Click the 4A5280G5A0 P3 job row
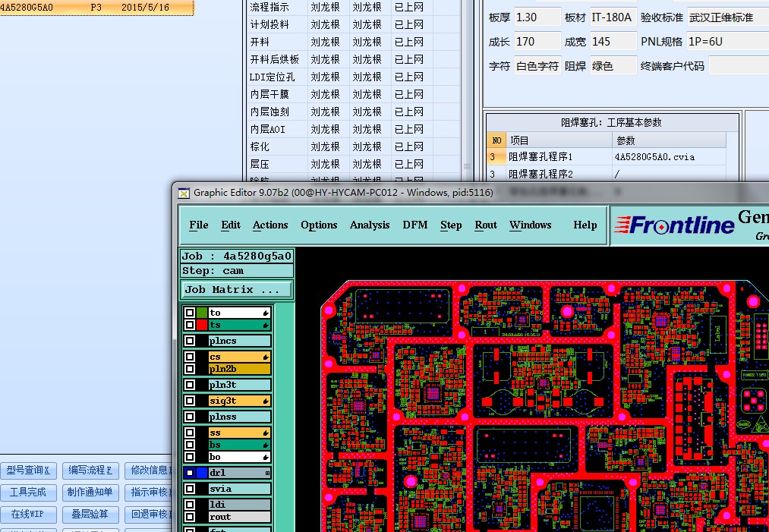This screenshot has width=769, height=532. pos(96,8)
